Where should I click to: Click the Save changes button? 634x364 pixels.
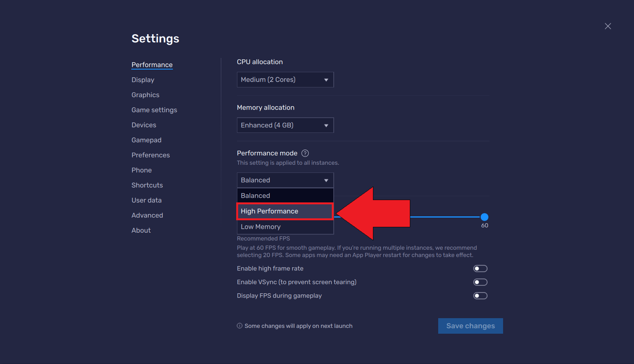(470, 326)
